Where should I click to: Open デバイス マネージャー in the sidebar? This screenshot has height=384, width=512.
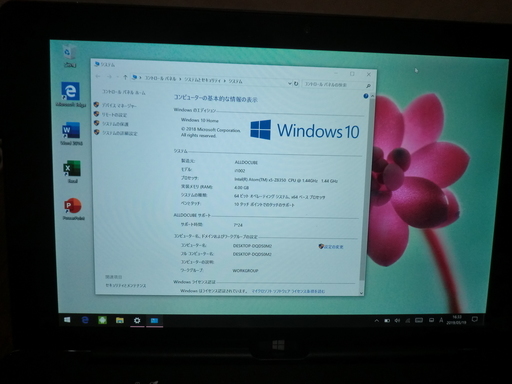pos(119,105)
